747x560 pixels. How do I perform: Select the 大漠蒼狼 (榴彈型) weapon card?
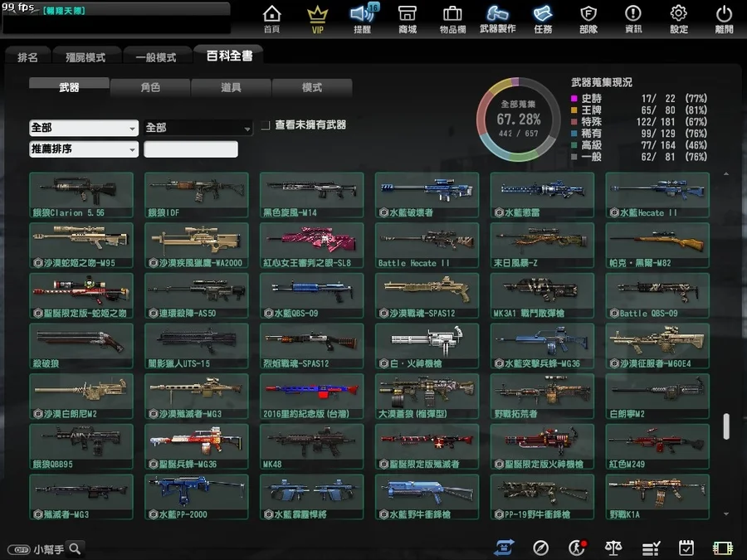(x=427, y=397)
